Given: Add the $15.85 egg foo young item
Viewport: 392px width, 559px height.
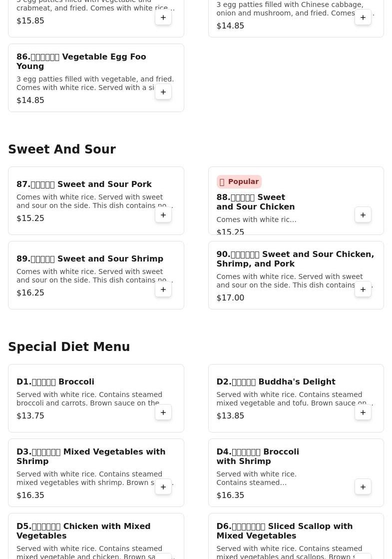Looking at the screenshot, I should pos(163,17).
